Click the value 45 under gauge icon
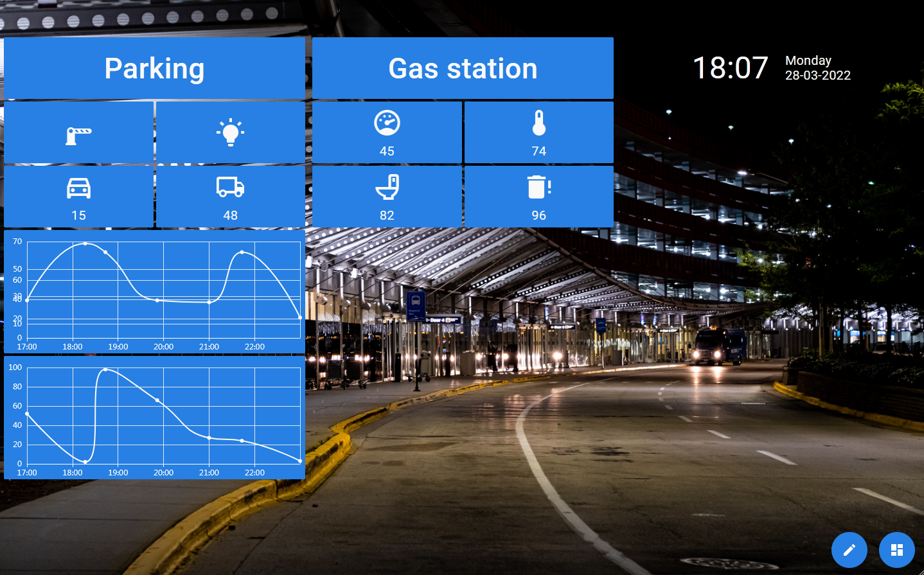924x575 pixels. coord(387,151)
